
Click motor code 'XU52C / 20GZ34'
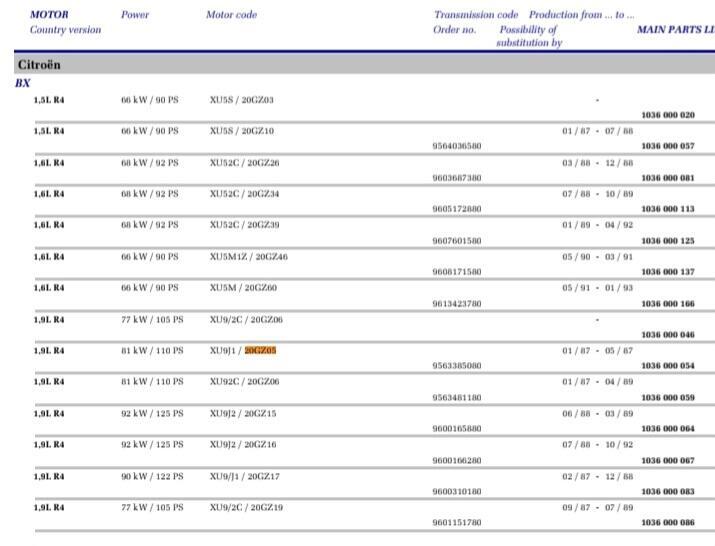click(244, 194)
